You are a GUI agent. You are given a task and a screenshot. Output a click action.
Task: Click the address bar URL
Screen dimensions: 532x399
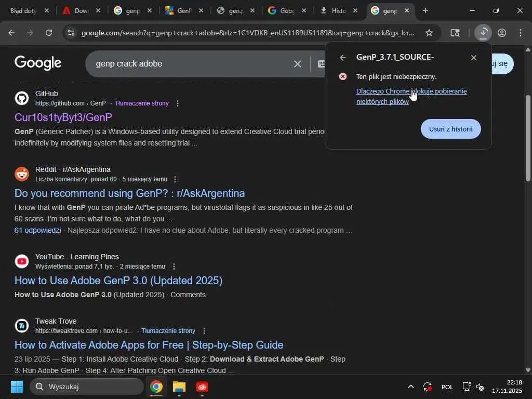coord(248,33)
